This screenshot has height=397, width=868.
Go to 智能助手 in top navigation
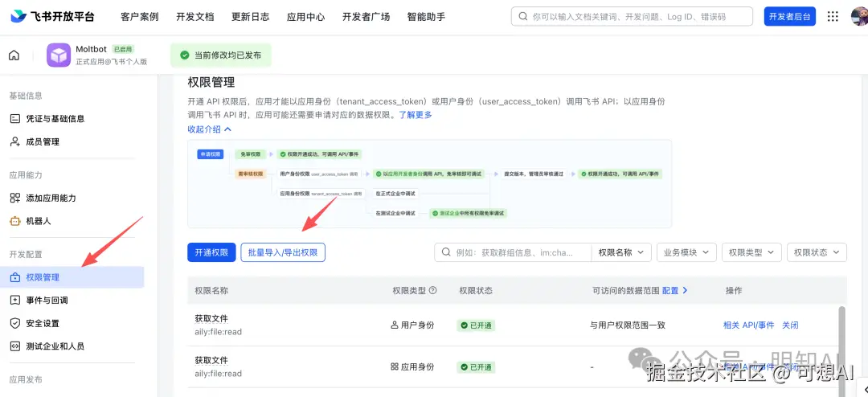click(426, 17)
